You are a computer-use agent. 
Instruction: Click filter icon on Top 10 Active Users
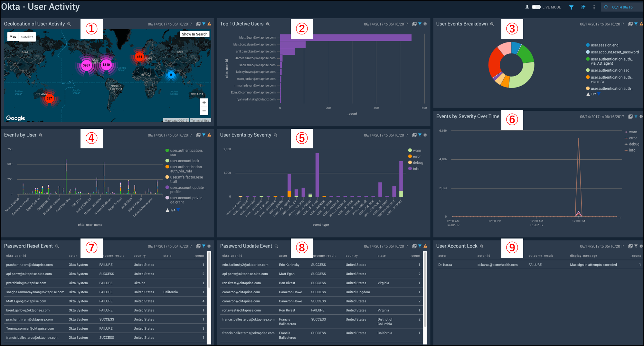pyautogui.click(x=420, y=24)
